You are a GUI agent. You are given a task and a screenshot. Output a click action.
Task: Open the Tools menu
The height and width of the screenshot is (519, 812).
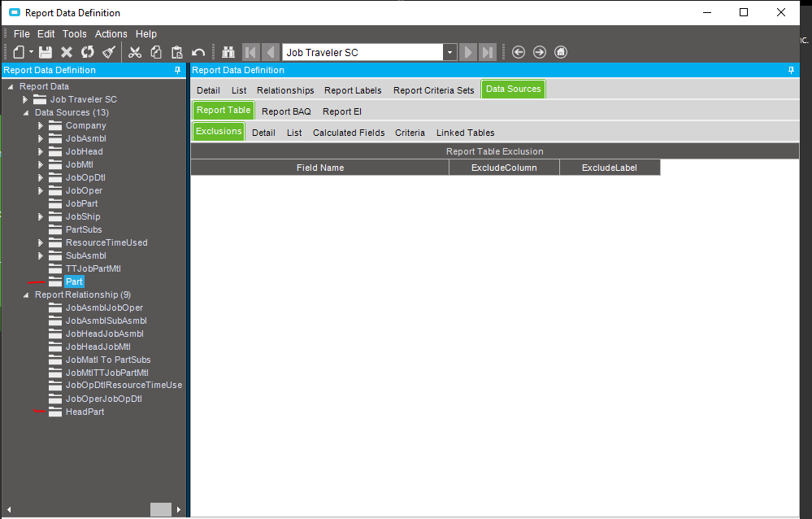(x=75, y=33)
